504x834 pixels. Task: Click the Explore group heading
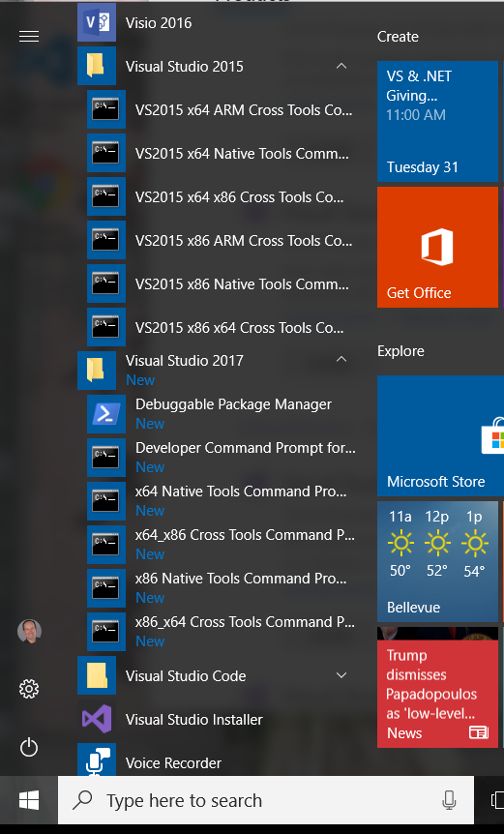point(400,351)
